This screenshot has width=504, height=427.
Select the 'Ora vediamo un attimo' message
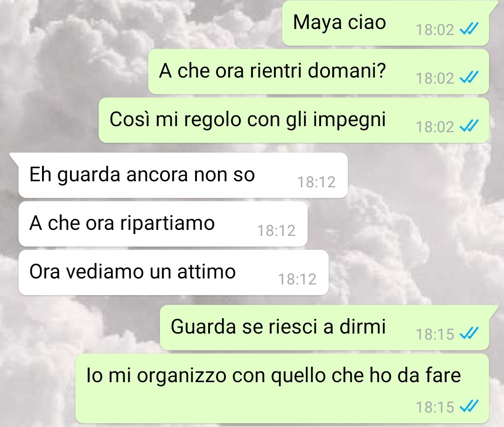point(174,272)
